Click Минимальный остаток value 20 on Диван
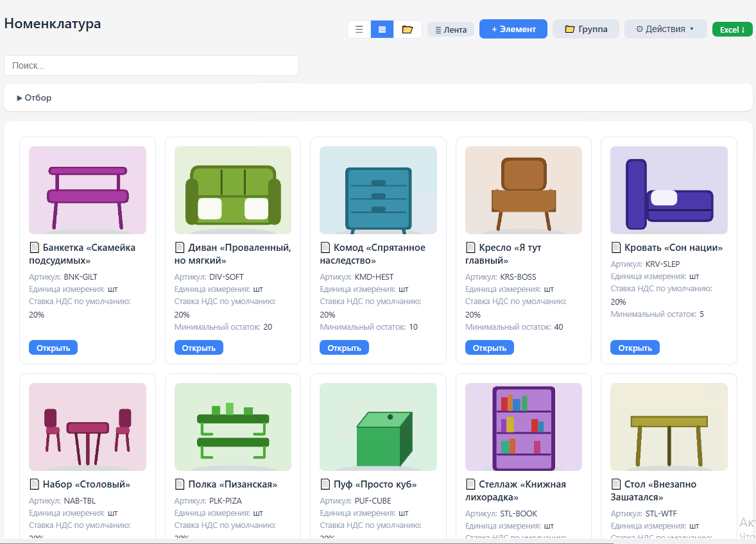The image size is (756, 544). 268,327
